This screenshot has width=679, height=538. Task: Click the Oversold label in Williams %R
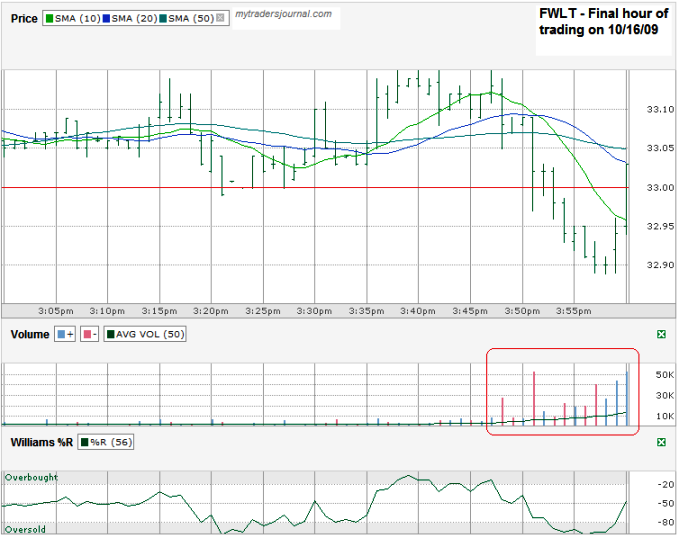pos(25,529)
